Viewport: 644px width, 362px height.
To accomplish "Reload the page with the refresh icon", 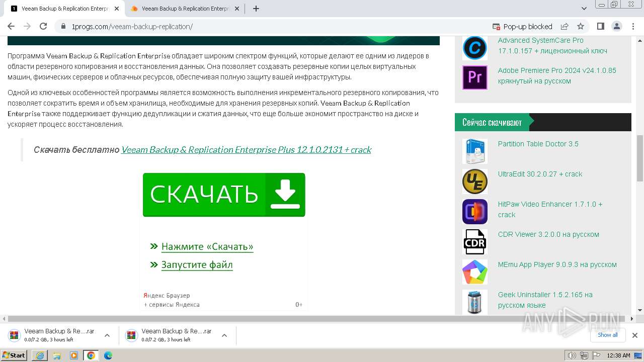I will point(43,26).
